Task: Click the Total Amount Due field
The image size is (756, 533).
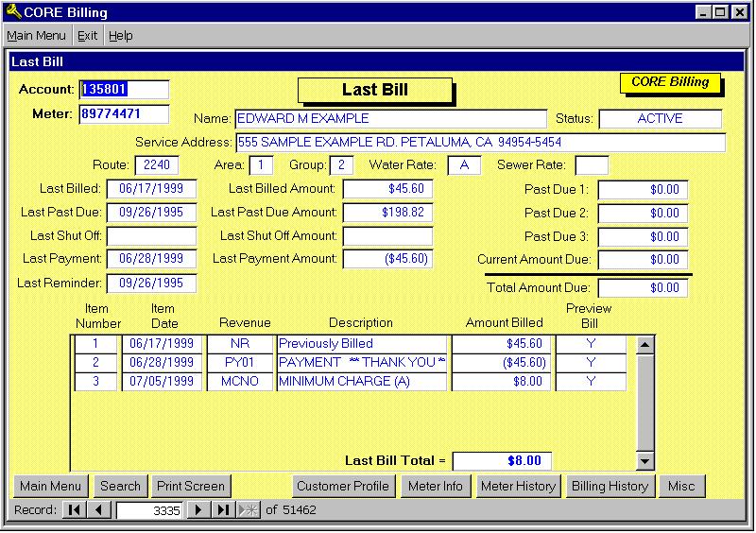Action: 643,288
